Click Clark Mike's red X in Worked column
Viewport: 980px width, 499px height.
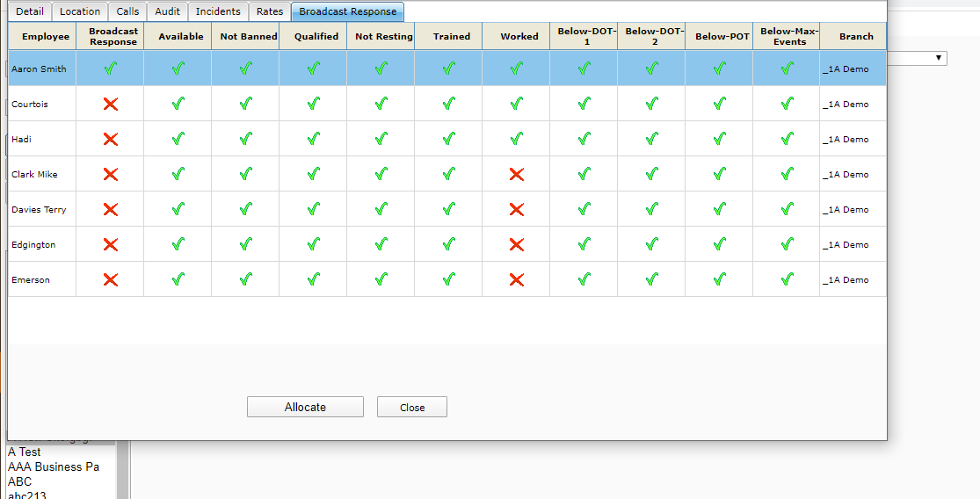pos(516,175)
